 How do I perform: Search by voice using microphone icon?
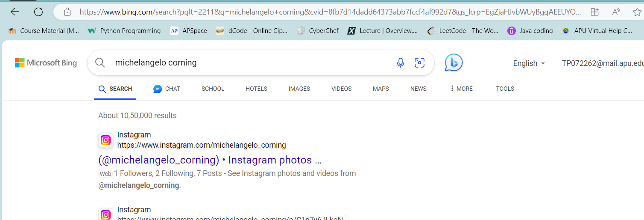[x=401, y=63]
